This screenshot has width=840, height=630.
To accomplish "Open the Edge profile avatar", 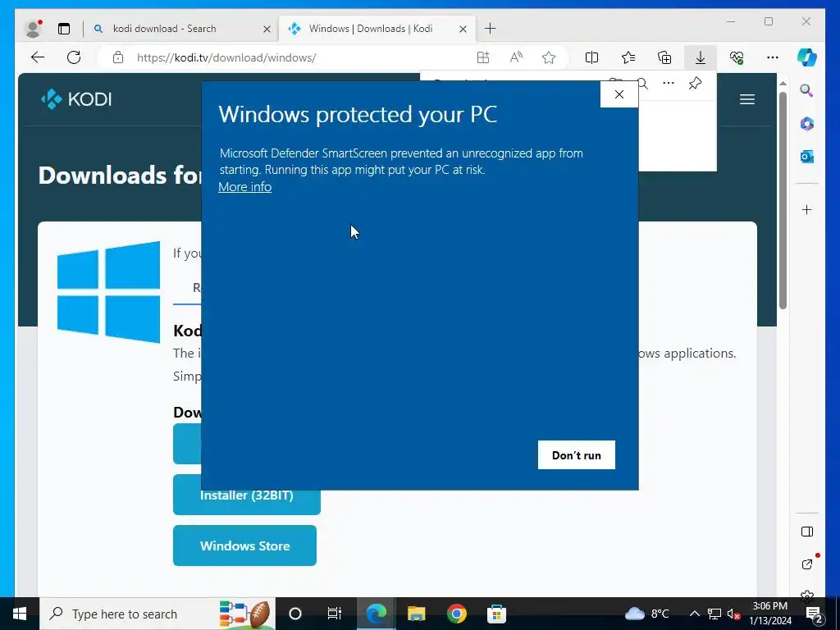I will tap(33, 29).
